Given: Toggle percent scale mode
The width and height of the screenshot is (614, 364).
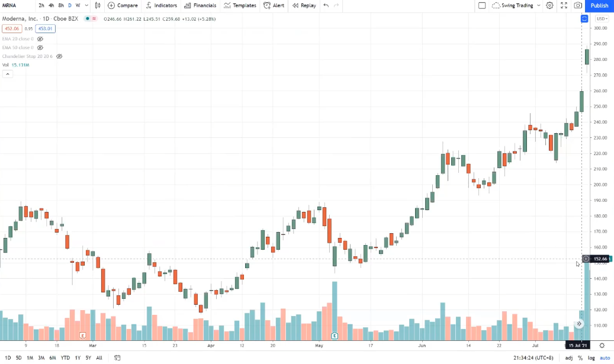Looking at the screenshot, I should click(580, 357).
